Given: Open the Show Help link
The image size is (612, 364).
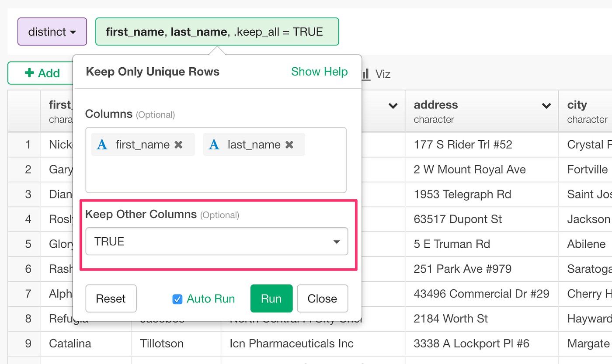Looking at the screenshot, I should [x=320, y=72].
